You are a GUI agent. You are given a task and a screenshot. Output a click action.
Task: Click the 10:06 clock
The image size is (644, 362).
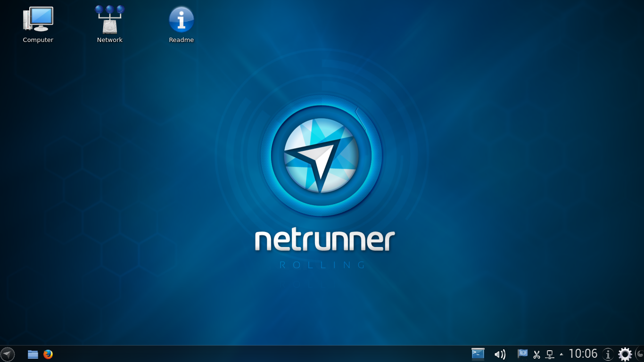(x=583, y=354)
